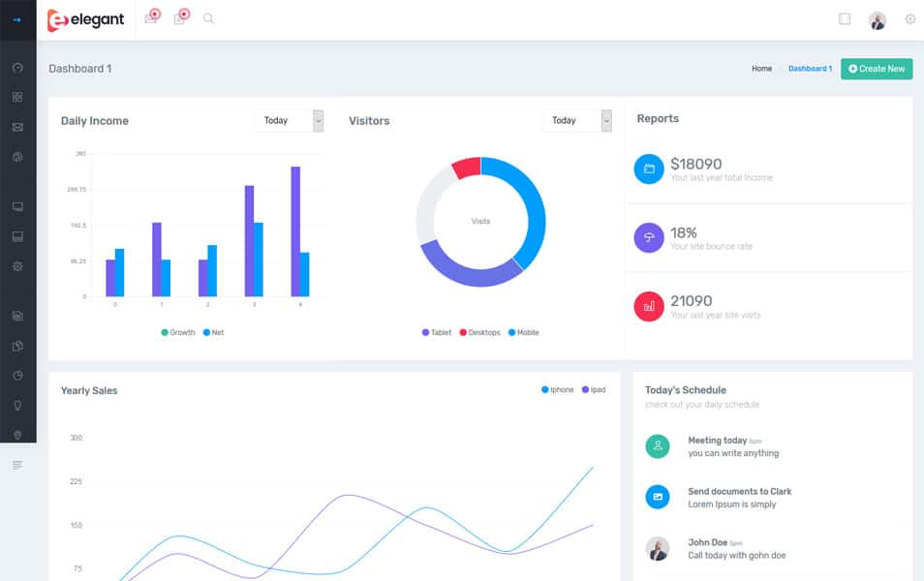Open the Visitors Today dropdown
Screen dimensions: 924x581
578,120
